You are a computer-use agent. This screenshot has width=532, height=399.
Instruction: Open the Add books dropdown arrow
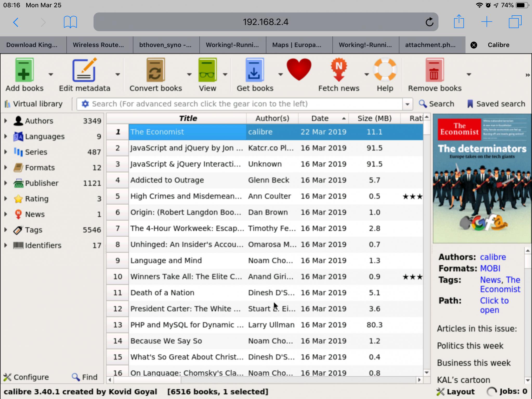51,75
